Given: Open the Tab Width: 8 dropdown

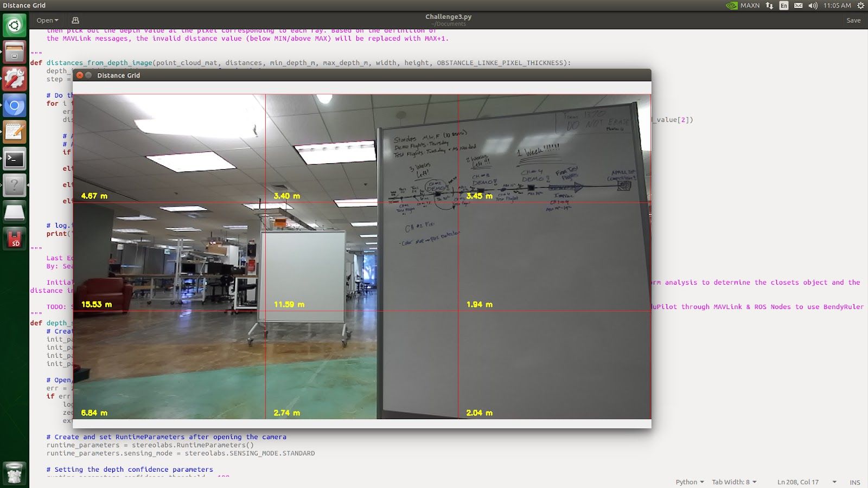Looking at the screenshot, I should 734,482.
